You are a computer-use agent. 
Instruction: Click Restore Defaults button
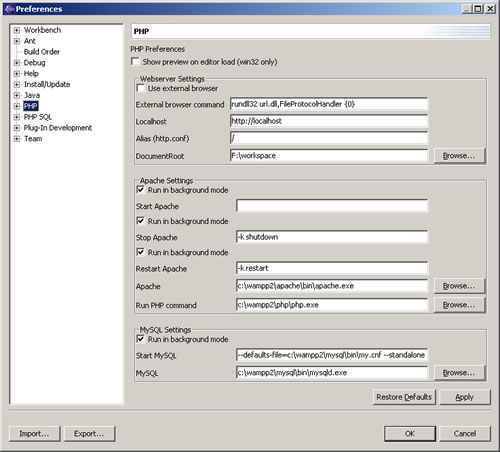click(x=404, y=397)
